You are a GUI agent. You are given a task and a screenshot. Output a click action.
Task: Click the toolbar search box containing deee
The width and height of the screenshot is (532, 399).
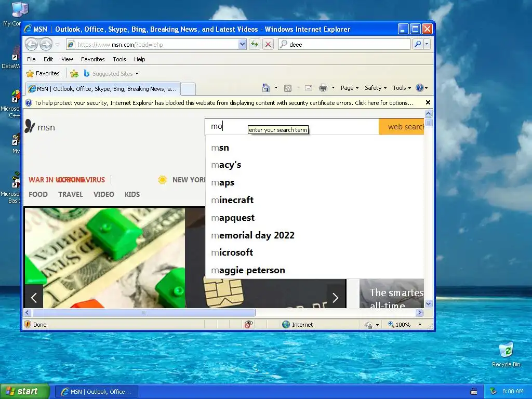344,44
